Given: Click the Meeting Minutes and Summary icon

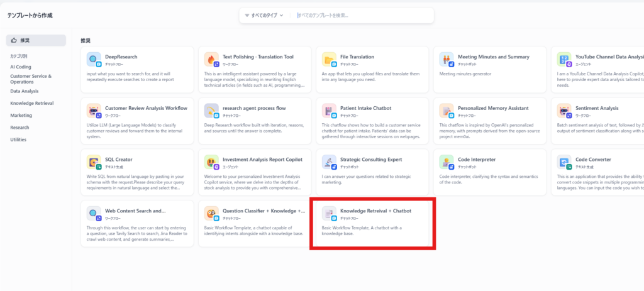Looking at the screenshot, I should point(447,60).
